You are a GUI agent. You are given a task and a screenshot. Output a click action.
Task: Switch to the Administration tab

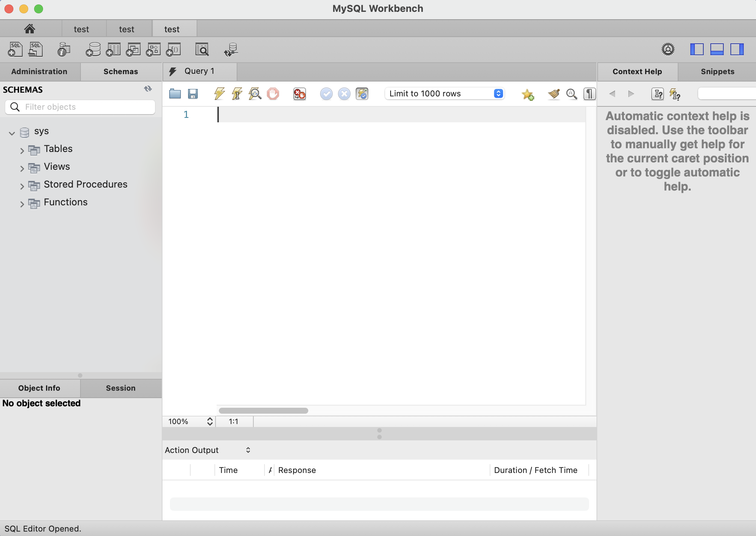pyautogui.click(x=39, y=72)
